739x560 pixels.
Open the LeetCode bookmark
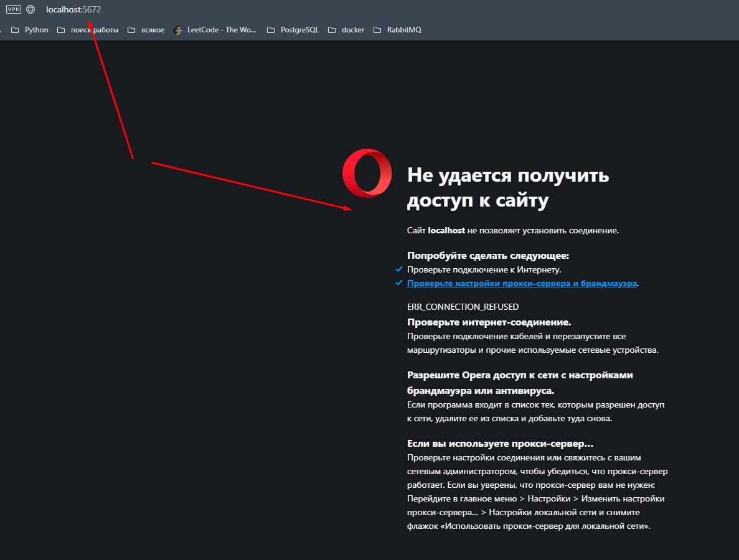tap(215, 30)
